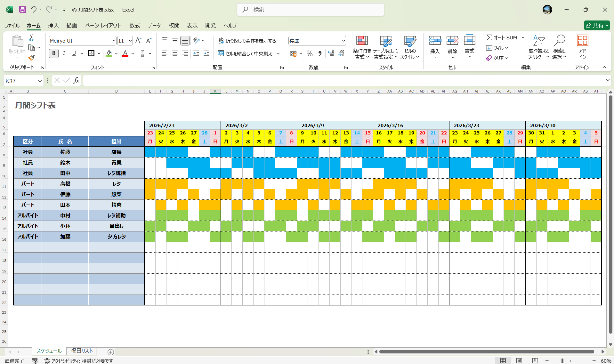Viewport: 614px width, 364px height.
Task: Open the 祝日リスト sheet tab
Action: click(x=81, y=351)
